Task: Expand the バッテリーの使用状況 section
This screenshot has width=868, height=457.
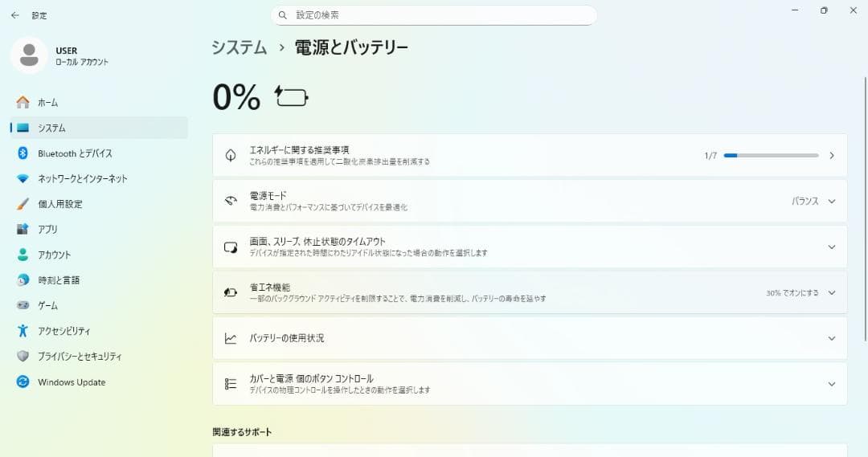Action: 832,339
